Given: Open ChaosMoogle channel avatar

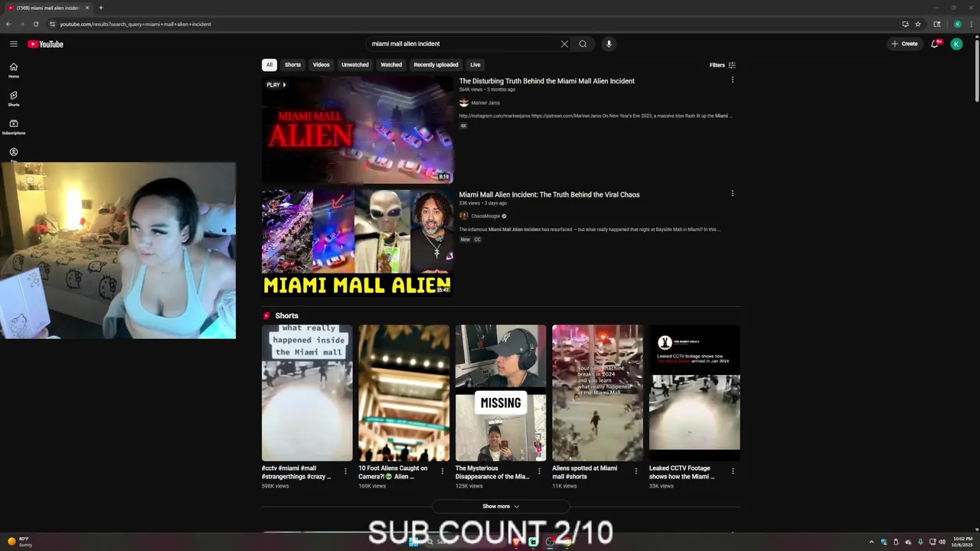Looking at the screenshot, I should (464, 216).
